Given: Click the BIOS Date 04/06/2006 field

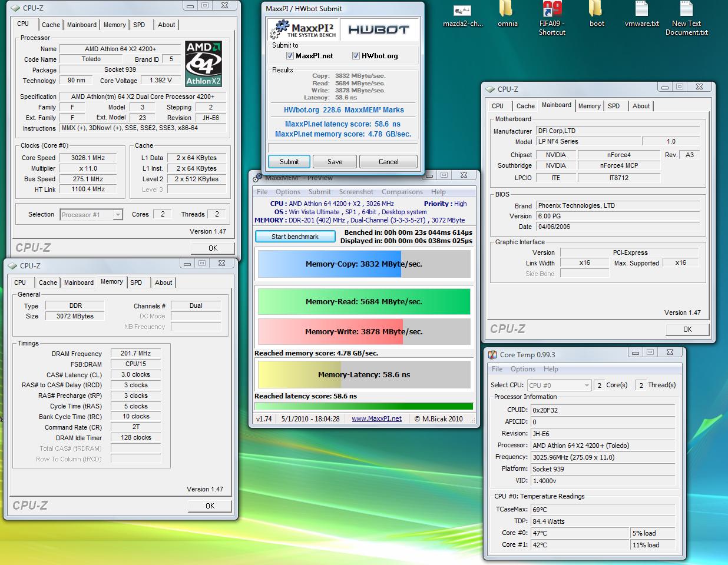Looking at the screenshot, I should point(618,227).
